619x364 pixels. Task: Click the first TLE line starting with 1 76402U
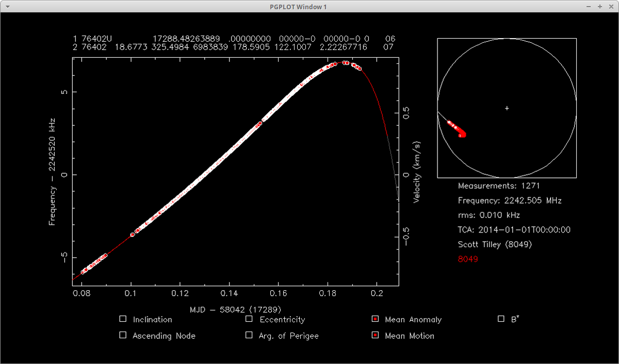pos(234,39)
